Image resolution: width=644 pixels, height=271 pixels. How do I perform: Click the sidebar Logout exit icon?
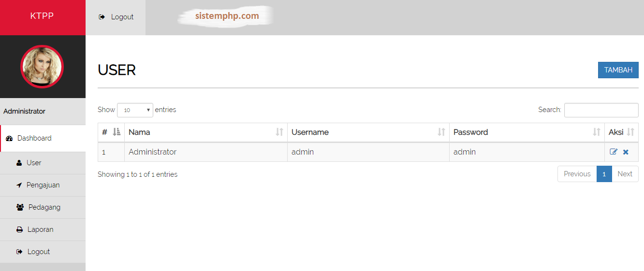pyautogui.click(x=20, y=252)
